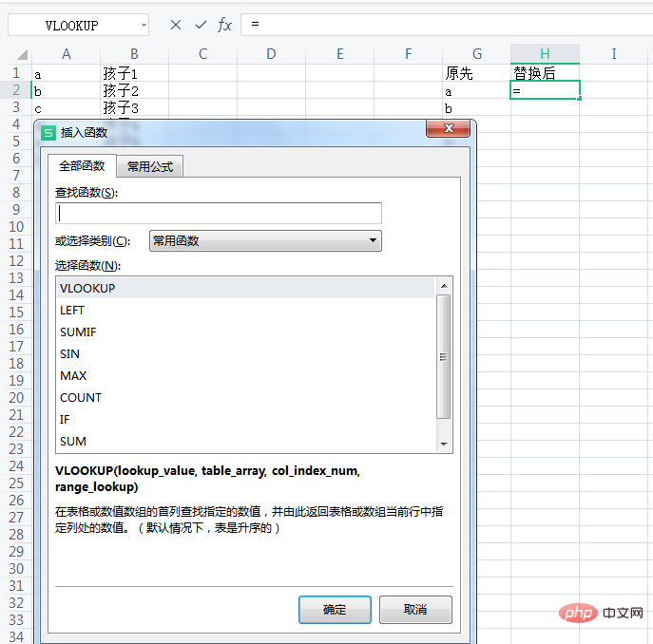Select row 20 header
Screen dimensions: 653x644
click(16, 398)
